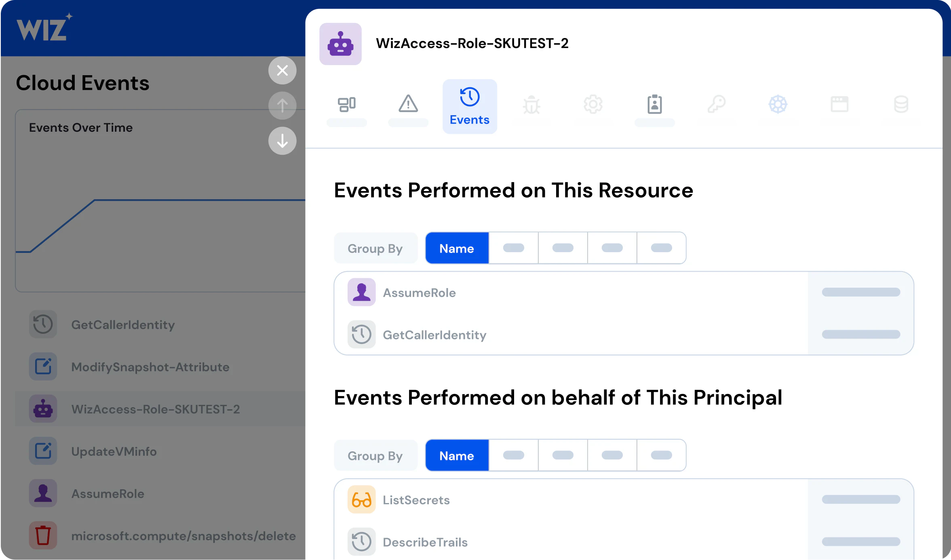Choose last group-by option under resource events
The width and height of the screenshot is (951, 560).
click(x=661, y=248)
